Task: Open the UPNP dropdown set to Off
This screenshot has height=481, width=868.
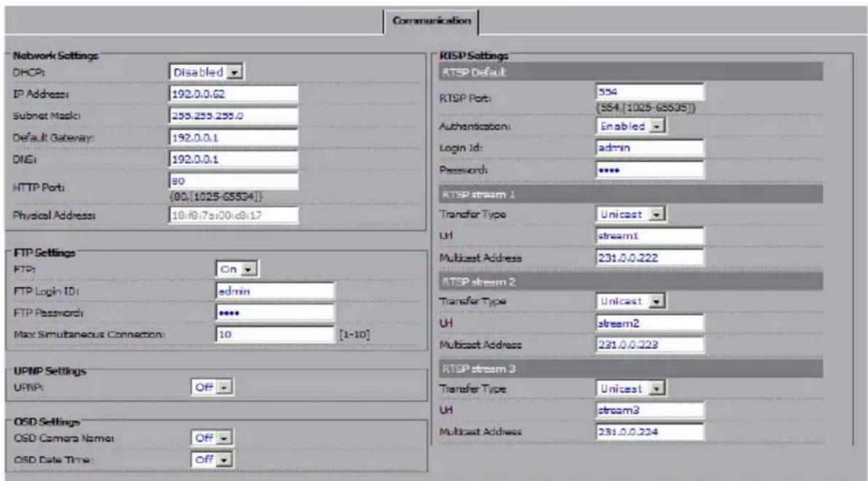Action: [212, 388]
